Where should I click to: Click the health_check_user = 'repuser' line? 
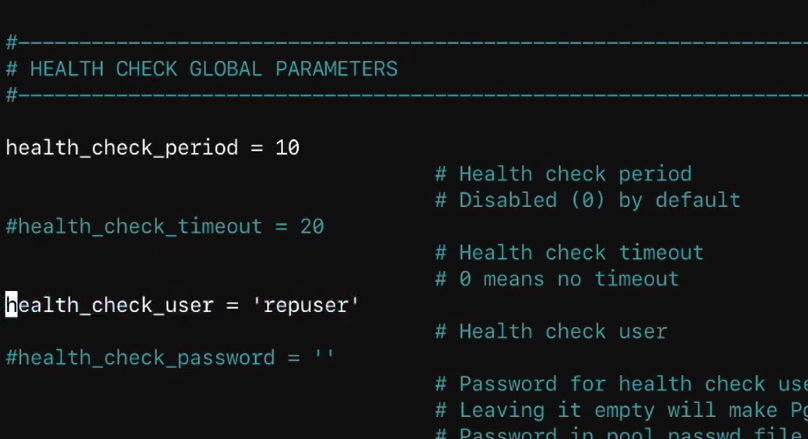click(x=182, y=305)
